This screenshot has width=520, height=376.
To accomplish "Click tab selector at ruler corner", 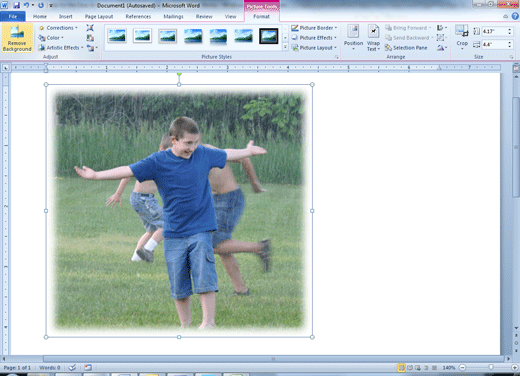I will [x=6, y=68].
